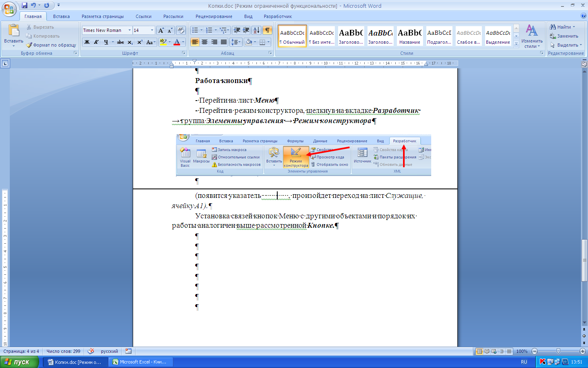Click the Save floppy disk icon
This screenshot has width=588, height=368.
[24, 5]
